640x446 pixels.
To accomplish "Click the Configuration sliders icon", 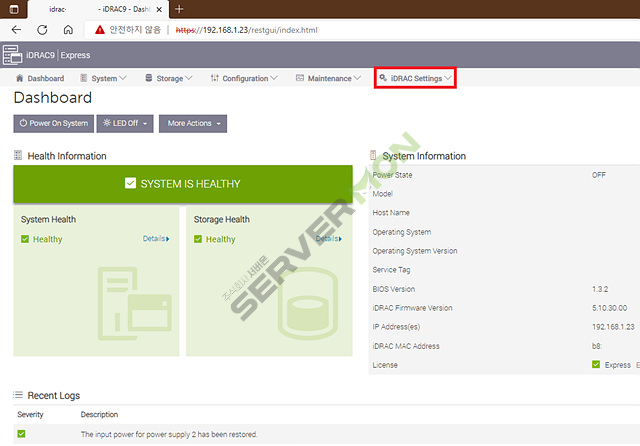I will [215, 78].
